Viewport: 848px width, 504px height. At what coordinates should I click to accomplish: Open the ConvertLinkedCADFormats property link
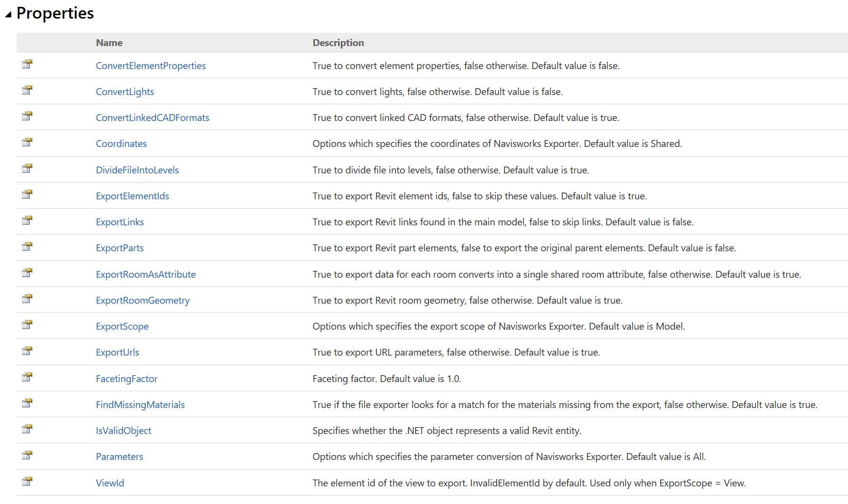(x=152, y=118)
